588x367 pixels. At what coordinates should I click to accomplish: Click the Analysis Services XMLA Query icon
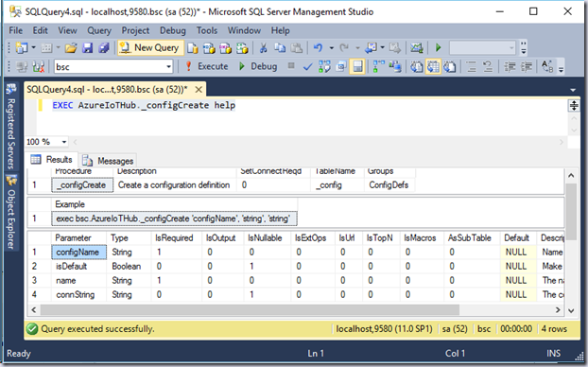[242, 48]
